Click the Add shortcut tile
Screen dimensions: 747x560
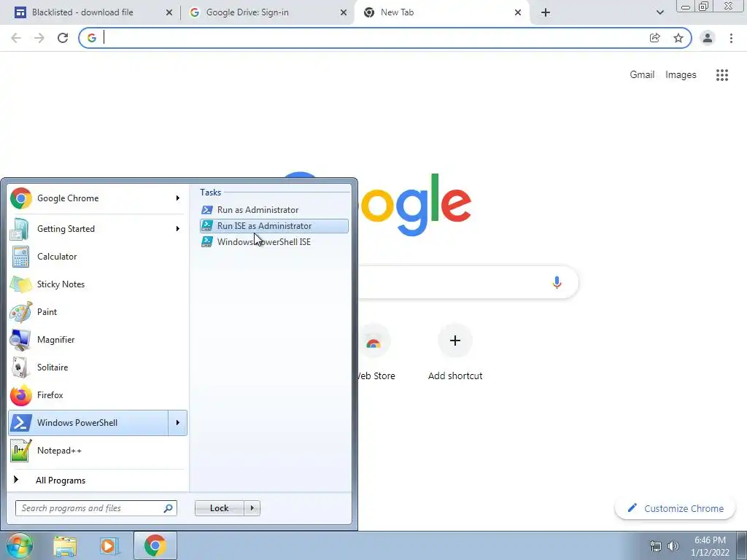tap(455, 354)
